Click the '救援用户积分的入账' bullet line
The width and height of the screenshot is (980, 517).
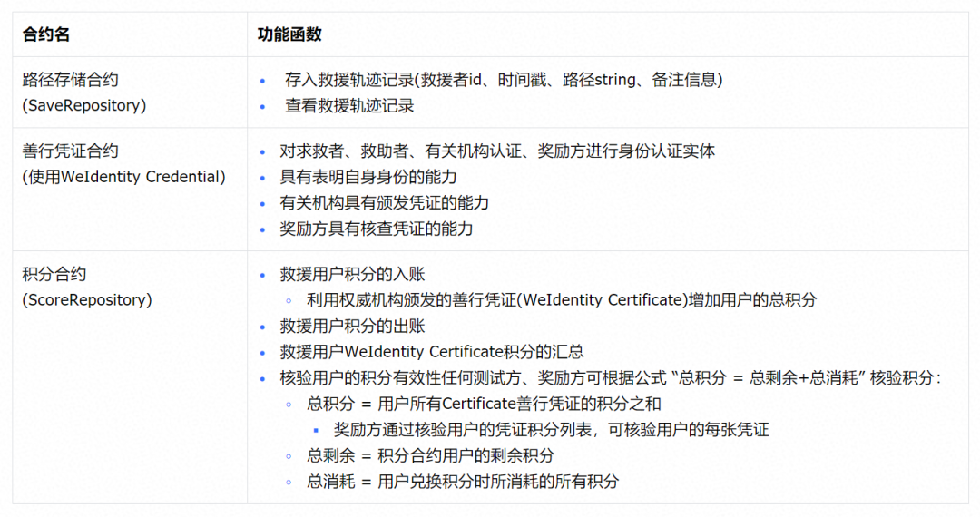click(352, 274)
